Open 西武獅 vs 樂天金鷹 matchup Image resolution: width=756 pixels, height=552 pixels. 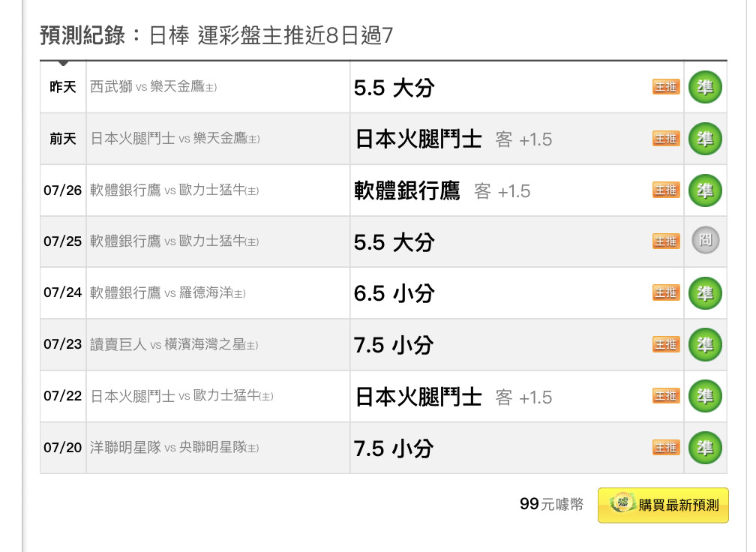(x=153, y=87)
